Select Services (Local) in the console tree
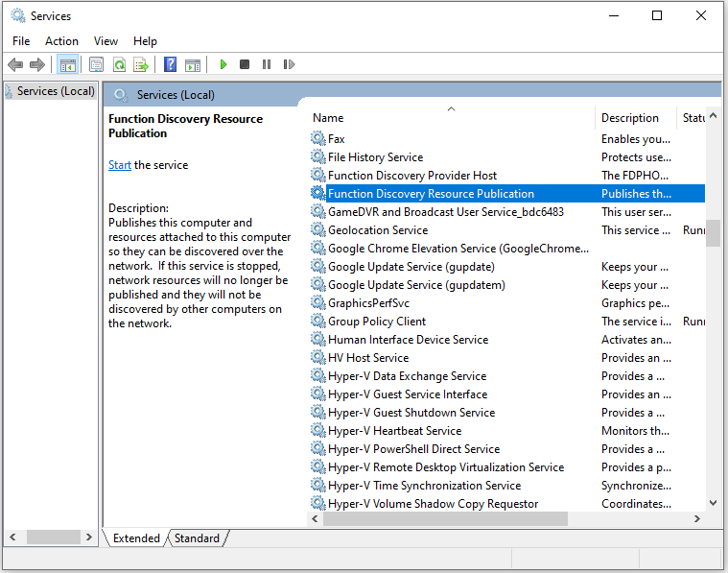Image resolution: width=728 pixels, height=573 pixels. click(x=56, y=91)
